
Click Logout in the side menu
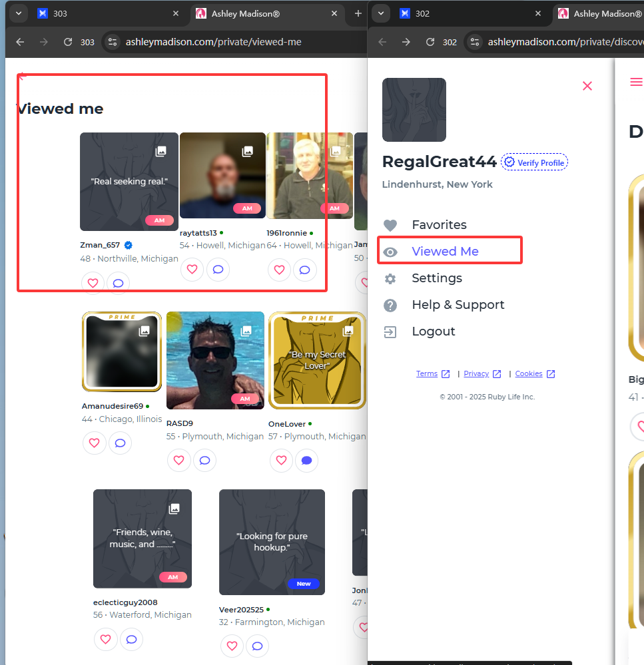(433, 332)
